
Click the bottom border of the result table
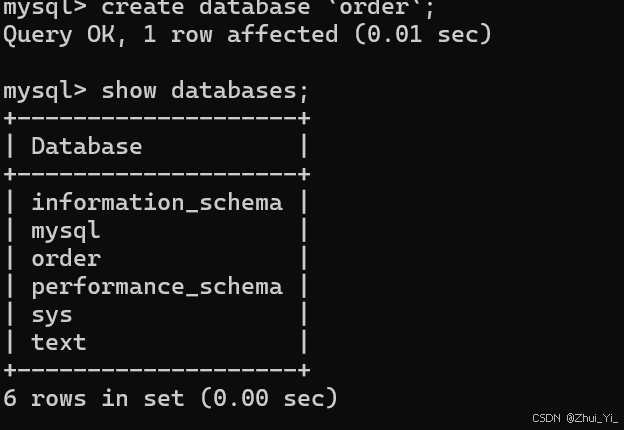(x=157, y=370)
